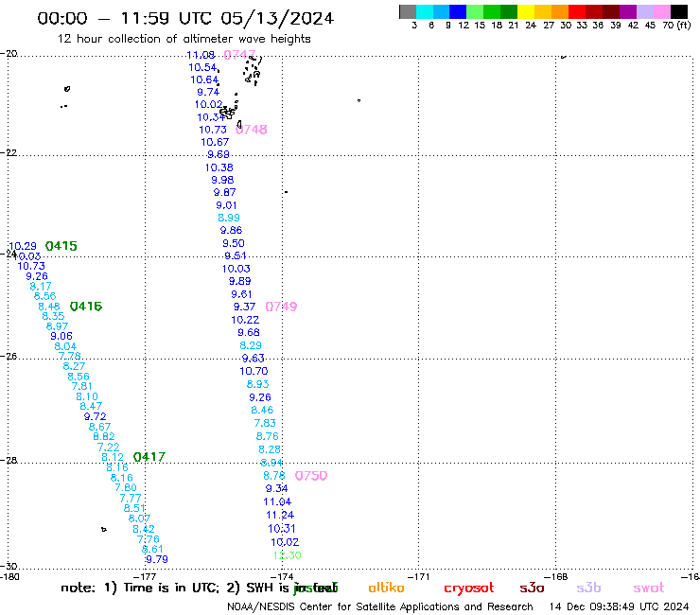Click the subtitle '12 hour collection of altimeter wave heights'
This screenshot has height=615, width=700.
pos(184,39)
